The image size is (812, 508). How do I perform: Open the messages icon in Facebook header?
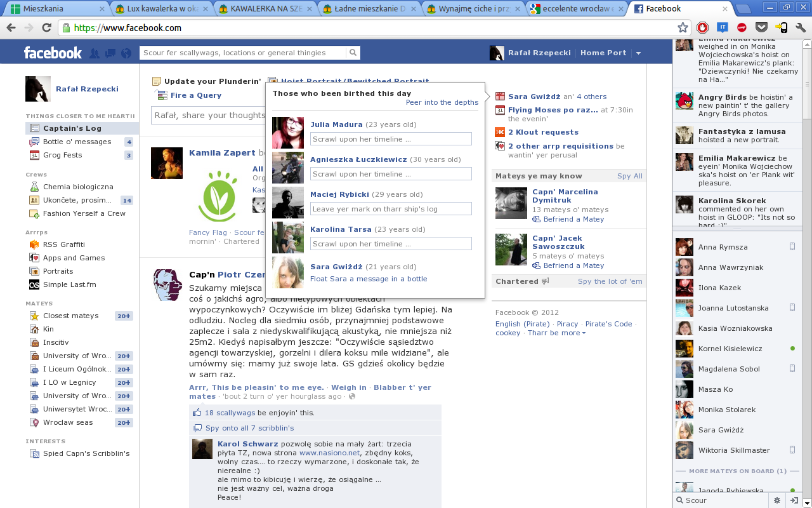(x=110, y=53)
